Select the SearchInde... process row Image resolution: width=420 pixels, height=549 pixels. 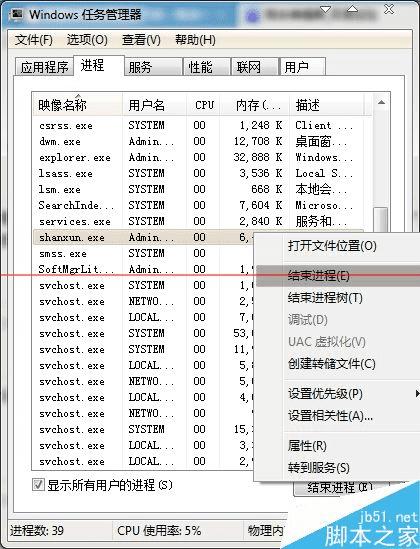(198, 206)
